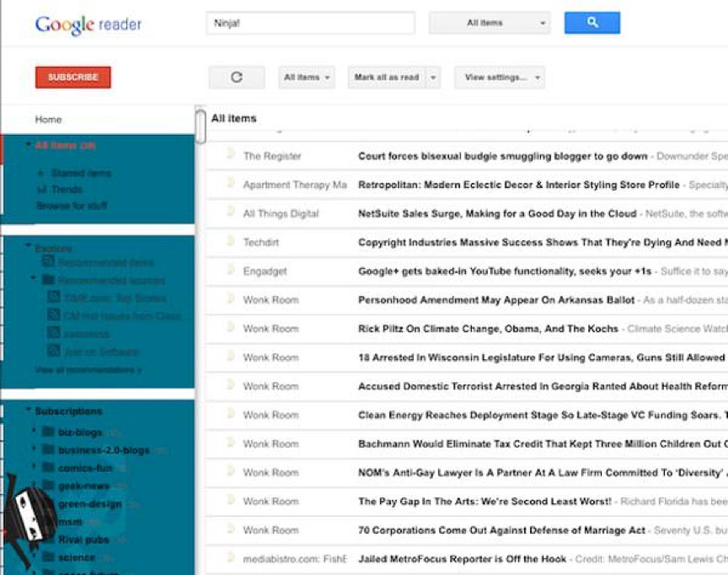The image size is (728, 575).
Task: Open the 'Copyright Industries Massive Success' article
Action: [x=543, y=243]
